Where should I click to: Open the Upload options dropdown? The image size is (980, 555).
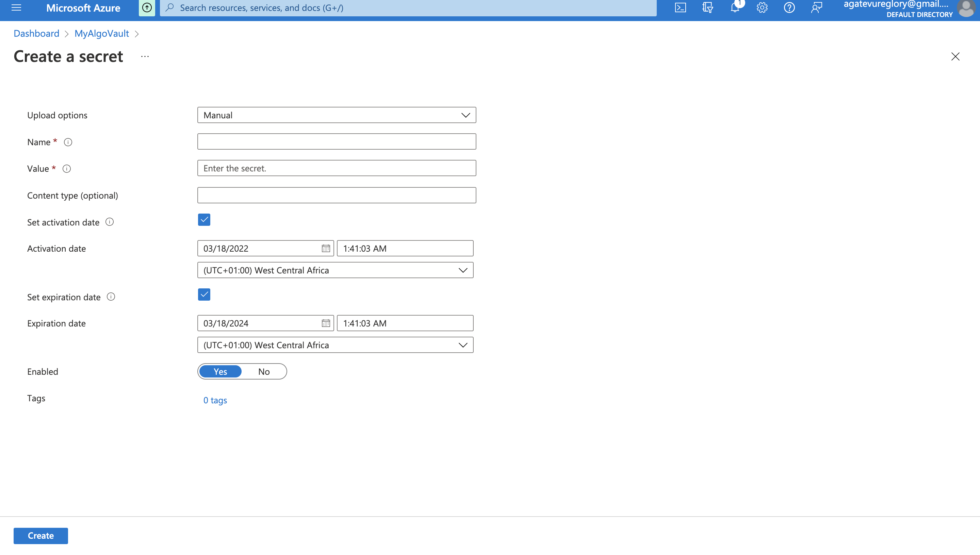(465, 115)
